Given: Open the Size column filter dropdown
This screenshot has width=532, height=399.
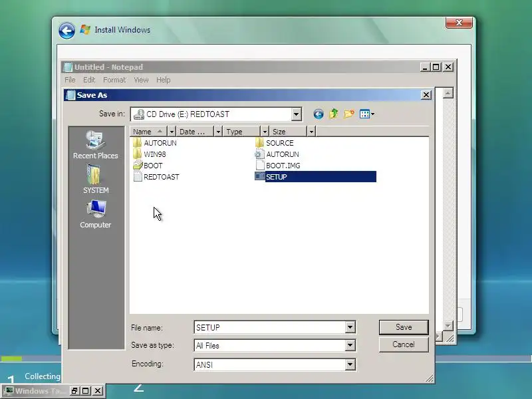Looking at the screenshot, I should [x=311, y=131].
